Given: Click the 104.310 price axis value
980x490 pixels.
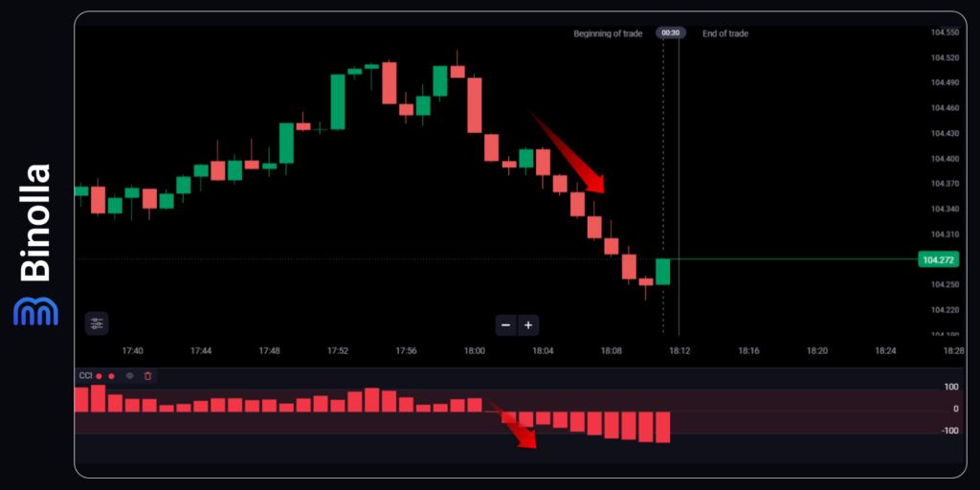Looking at the screenshot, I should (x=945, y=234).
